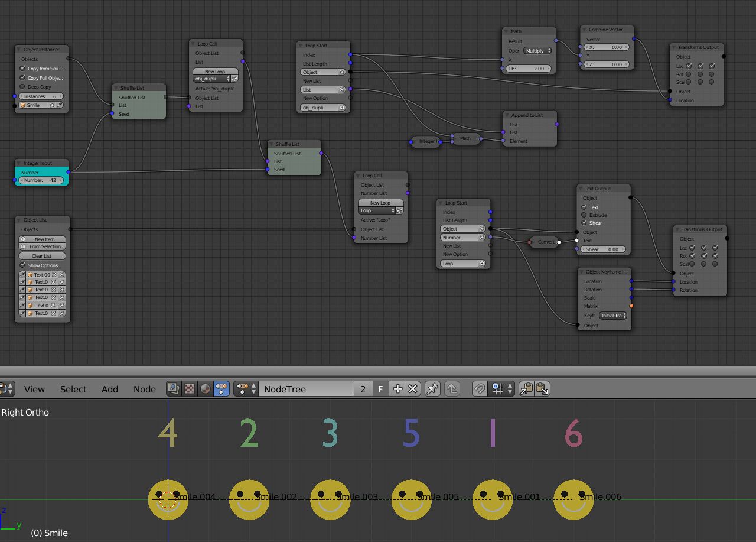Image resolution: width=756 pixels, height=542 pixels.
Task: Collapse the Object Instancer node
Action: (19, 50)
